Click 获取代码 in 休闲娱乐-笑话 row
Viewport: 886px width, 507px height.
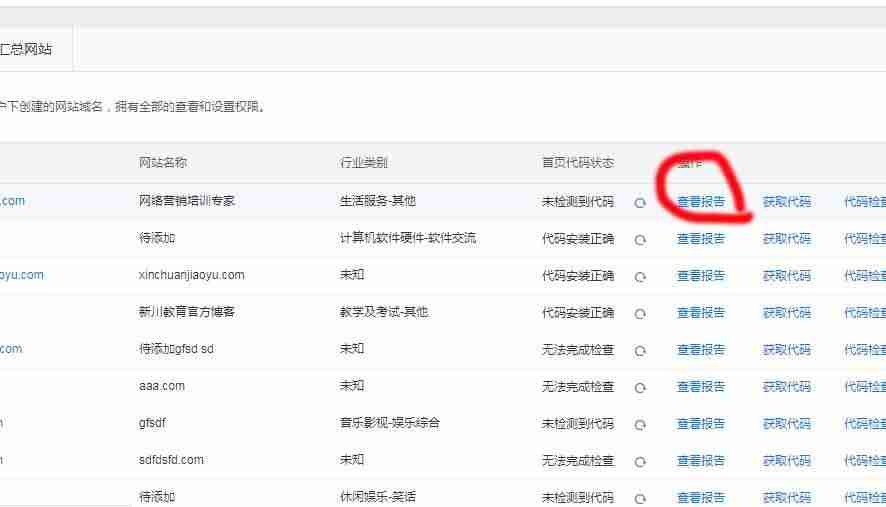point(787,497)
